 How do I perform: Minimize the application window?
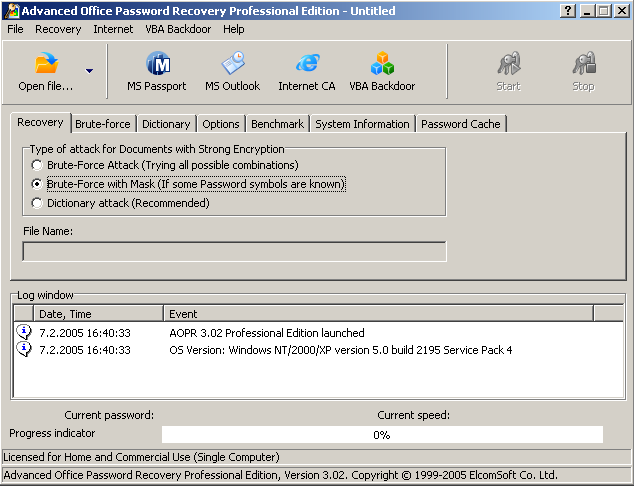point(587,11)
